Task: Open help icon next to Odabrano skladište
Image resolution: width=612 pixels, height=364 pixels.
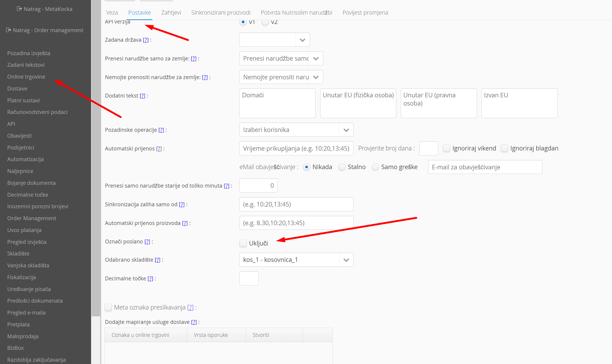Action: (158, 260)
